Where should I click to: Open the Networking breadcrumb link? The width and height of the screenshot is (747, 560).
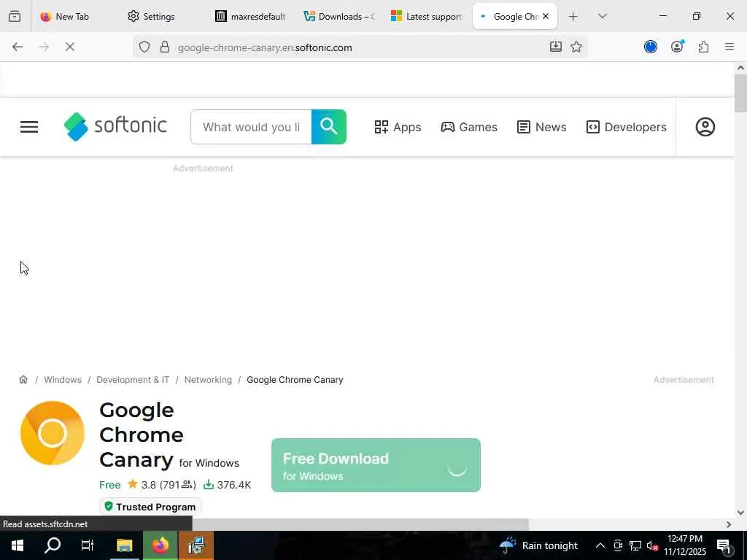(208, 380)
